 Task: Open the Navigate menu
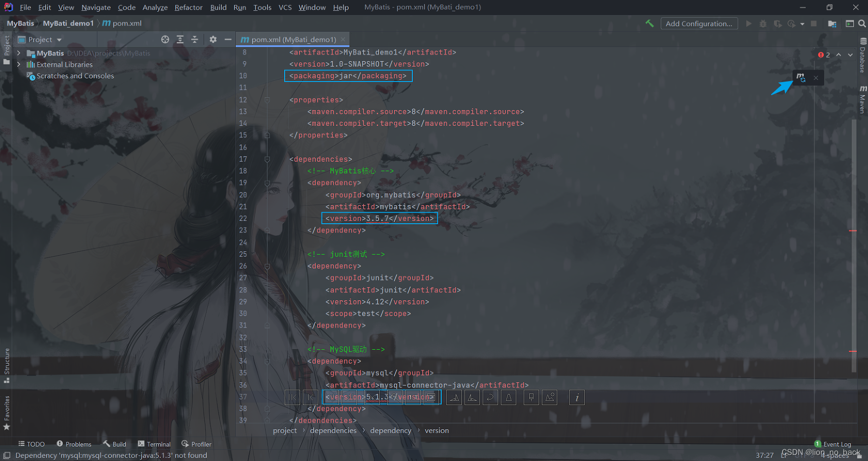96,7
